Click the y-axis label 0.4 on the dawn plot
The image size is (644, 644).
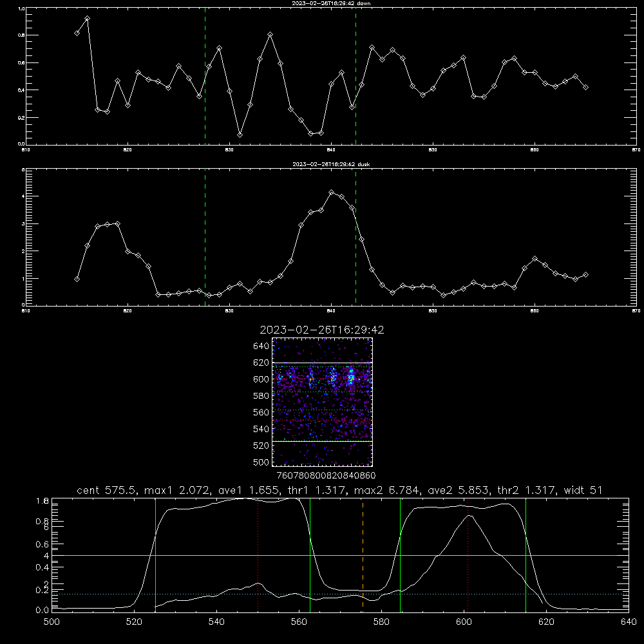point(21,90)
